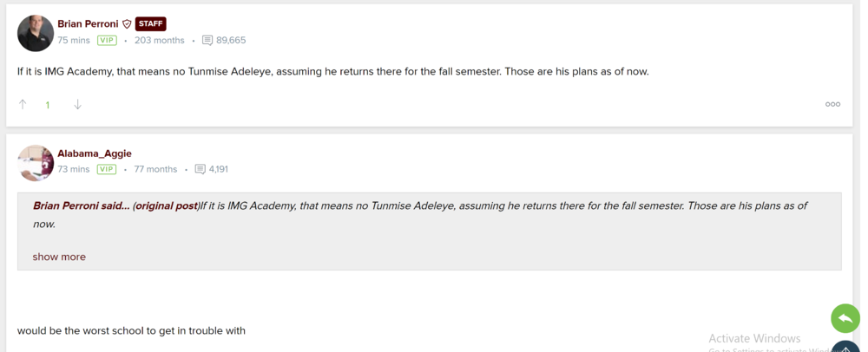Click the scroll-to-top arrow button
This screenshot has width=868, height=352.
click(845, 348)
